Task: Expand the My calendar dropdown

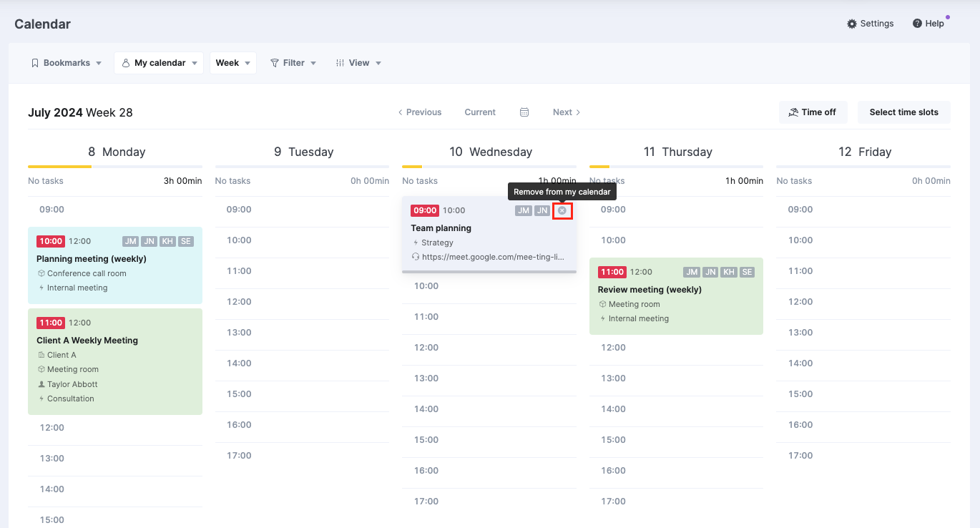Action: coord(159,63)
